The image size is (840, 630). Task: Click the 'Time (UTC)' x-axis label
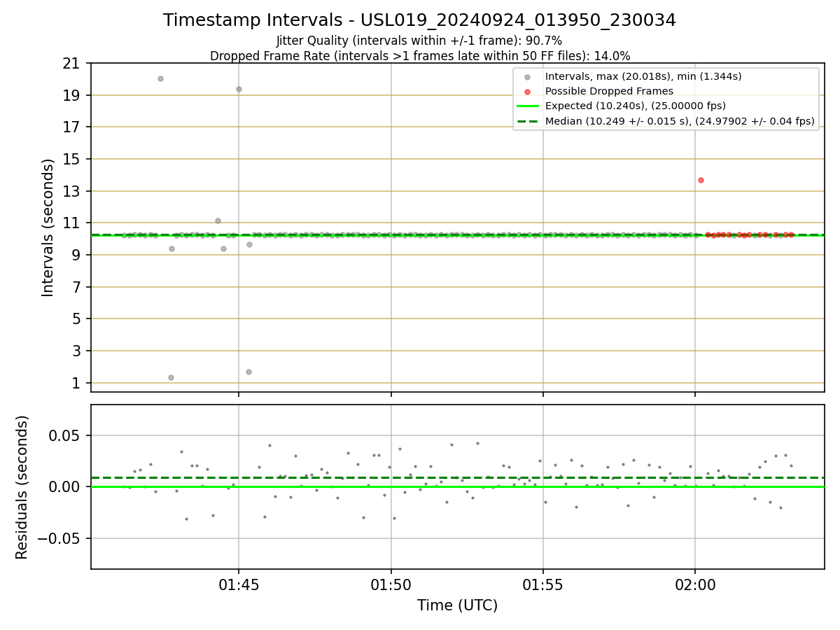coord(457,605)
